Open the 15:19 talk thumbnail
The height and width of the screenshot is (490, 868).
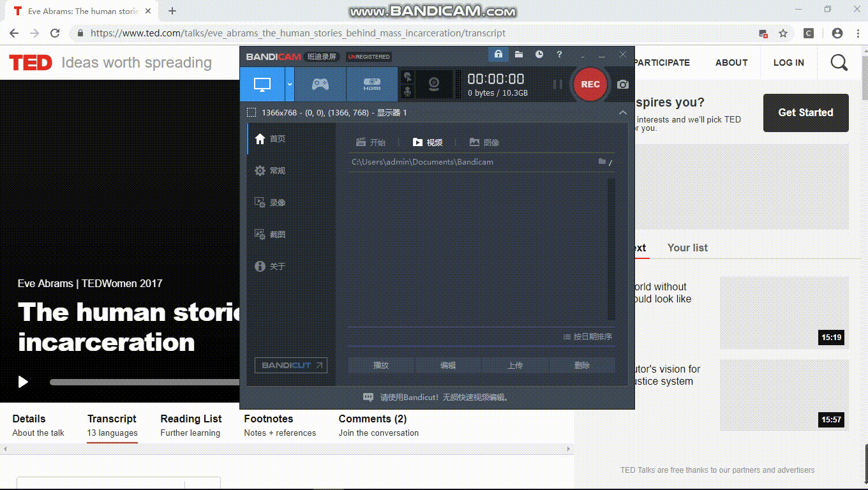tap(784, 313)
